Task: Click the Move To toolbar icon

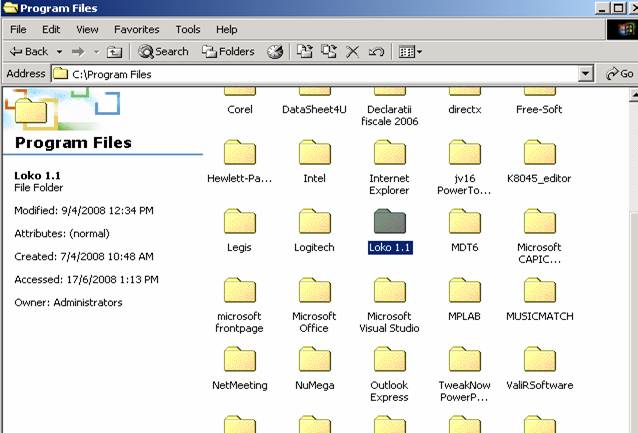Action: pos(304,52)
